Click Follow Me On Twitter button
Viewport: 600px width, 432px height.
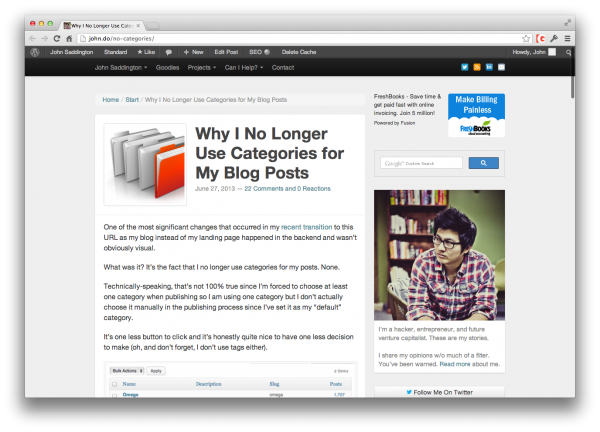pos(439,392)
